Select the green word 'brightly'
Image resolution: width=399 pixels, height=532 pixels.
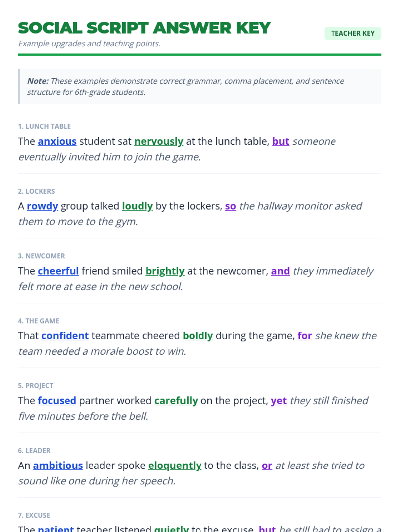[165, 271]
